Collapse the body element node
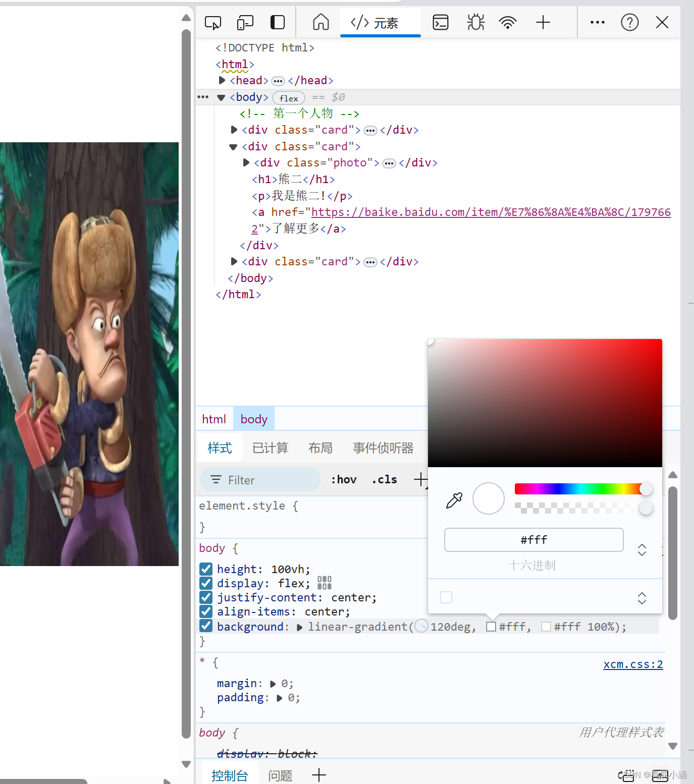The image size is (694, 784). 221,97
